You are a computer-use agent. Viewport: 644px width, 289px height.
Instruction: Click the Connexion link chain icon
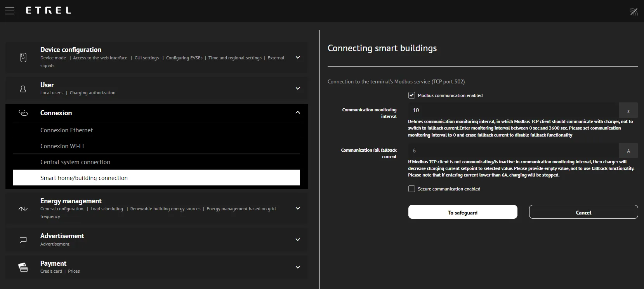(23, 113)
